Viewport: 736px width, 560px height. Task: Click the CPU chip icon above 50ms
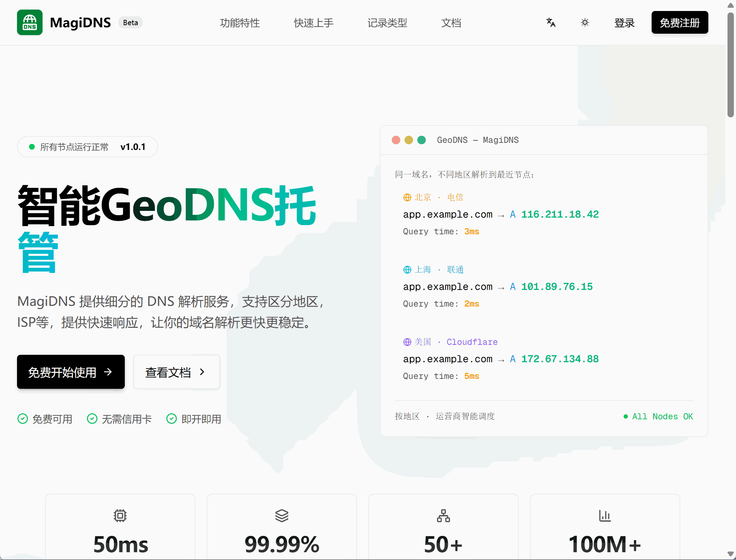coord(120,515)
